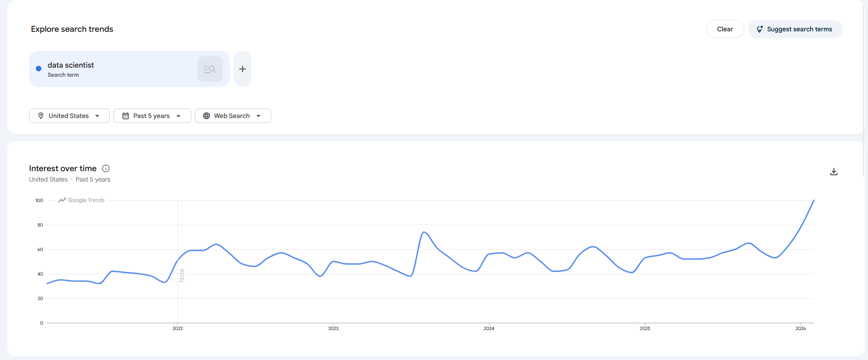Click the Google Trends logo on the chart
The width and height of the screenshot is (868, 360).
click(82, 200)
